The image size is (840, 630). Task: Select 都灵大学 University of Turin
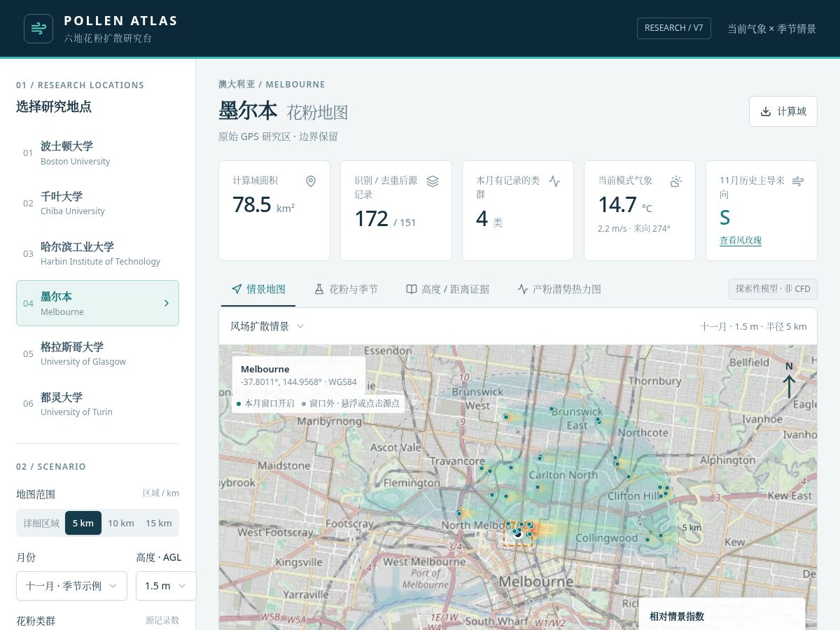(x=97, y=404)
